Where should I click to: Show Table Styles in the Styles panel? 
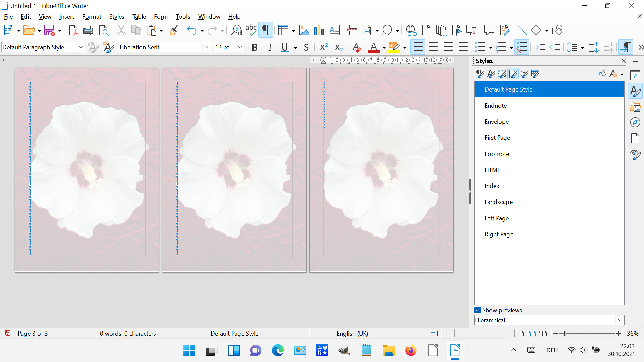click(535, 74)
